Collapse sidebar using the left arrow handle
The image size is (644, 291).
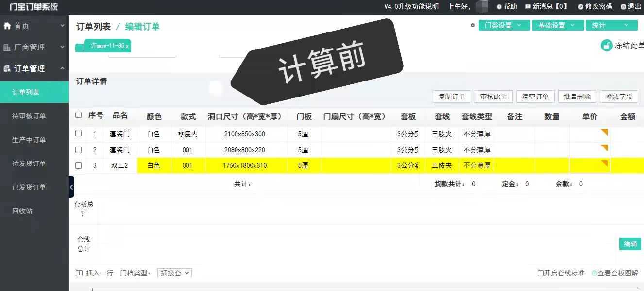pos(71,187)
